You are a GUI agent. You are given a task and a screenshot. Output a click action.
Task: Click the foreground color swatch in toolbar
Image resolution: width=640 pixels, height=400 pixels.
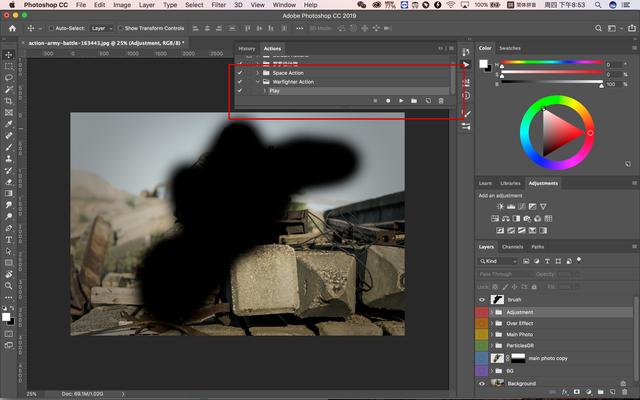pyautogui.click(x=6, y=317)
